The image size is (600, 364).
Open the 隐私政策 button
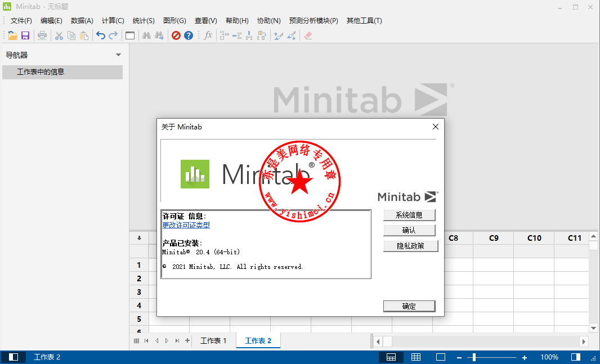click(x=410, y=246)
